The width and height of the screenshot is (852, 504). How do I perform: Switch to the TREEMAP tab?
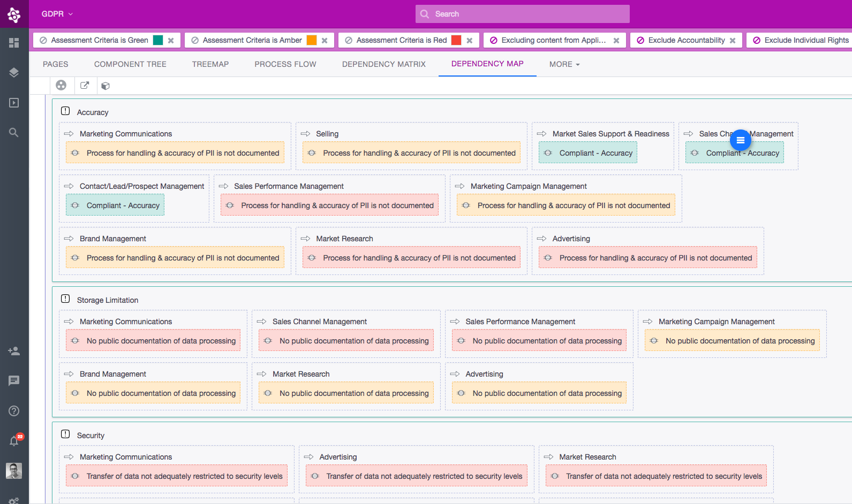click(x=210, y=64)
